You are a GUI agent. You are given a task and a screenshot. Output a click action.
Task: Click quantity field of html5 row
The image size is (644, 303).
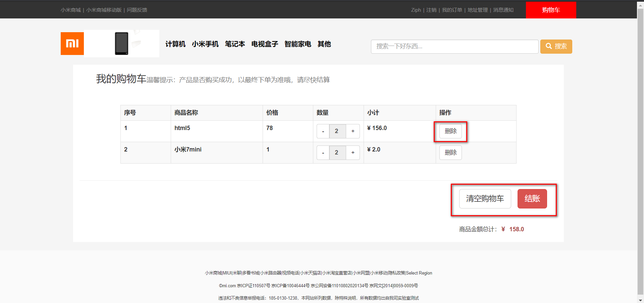point(337,131)
